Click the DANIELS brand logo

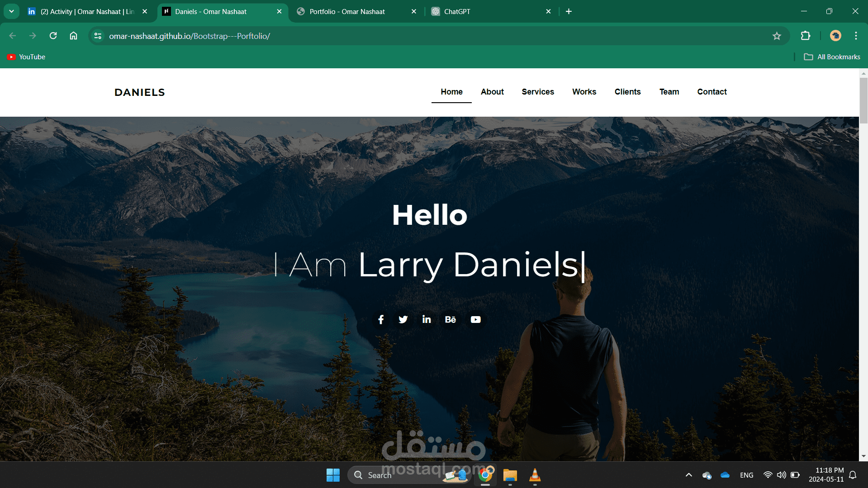[x=139, y=92]
